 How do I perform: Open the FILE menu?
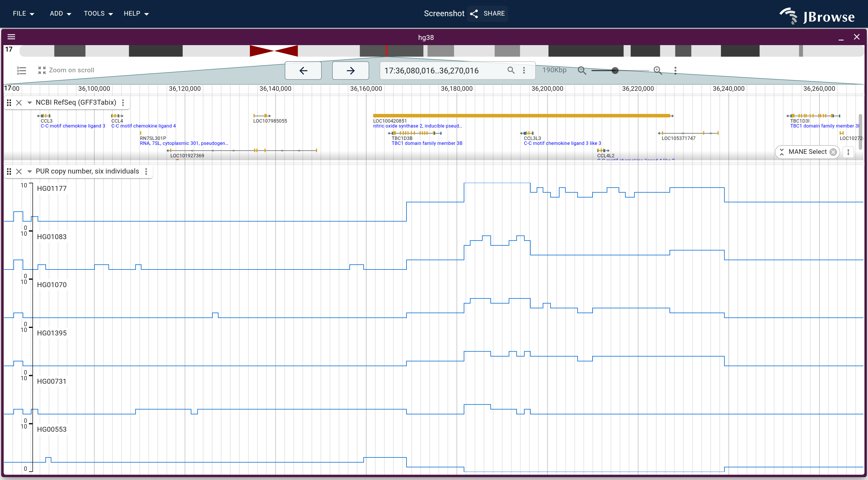pyautogui.click(x=23, y=14)
